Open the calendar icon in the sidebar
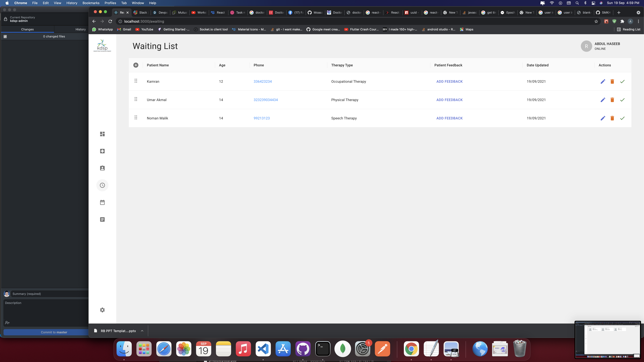 point(102,202)
